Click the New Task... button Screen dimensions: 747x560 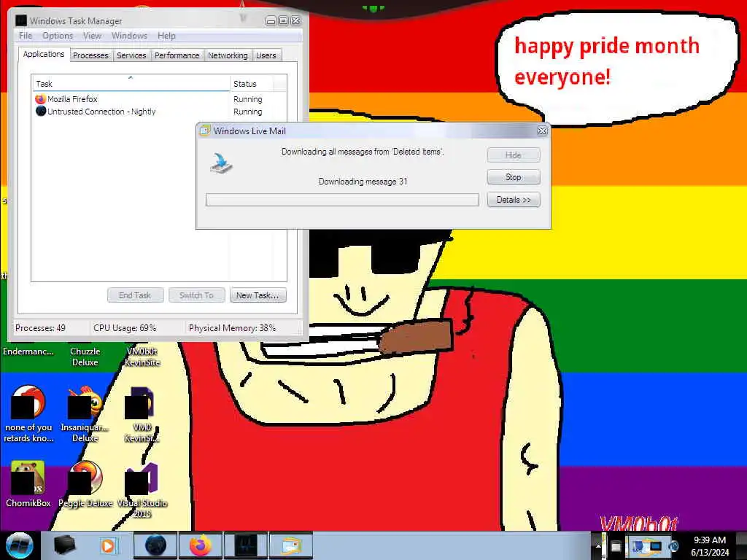tap(258, 295)
